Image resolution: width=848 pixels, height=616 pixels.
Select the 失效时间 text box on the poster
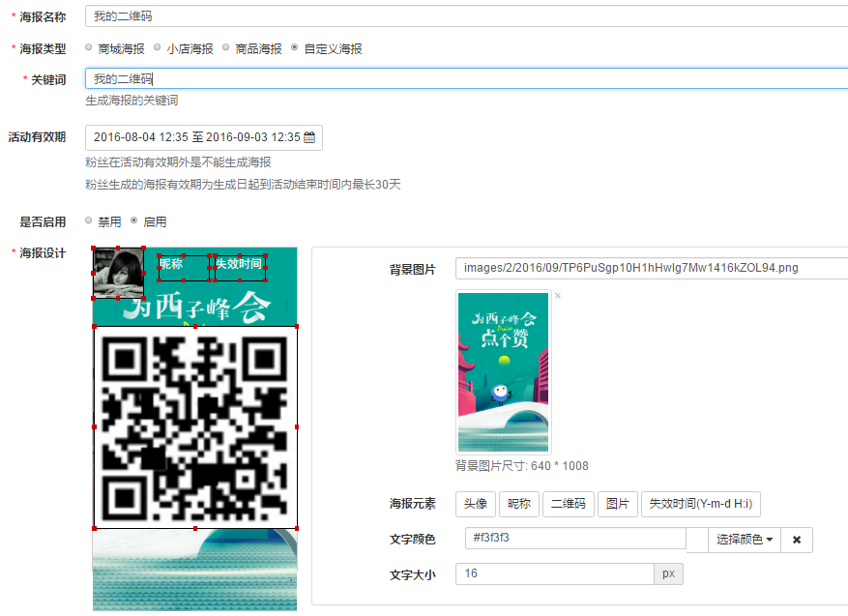pyautogui.click(x=240, y=268)
